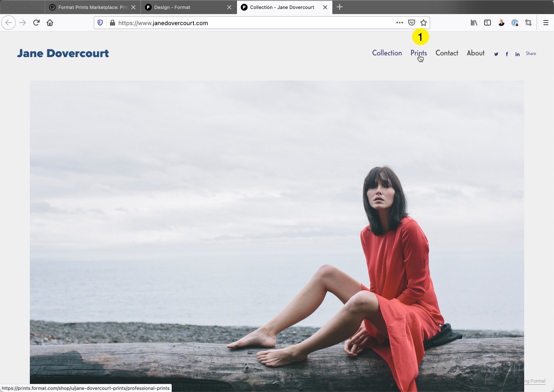Switch to Format Prints Marketplace tab

89,7
